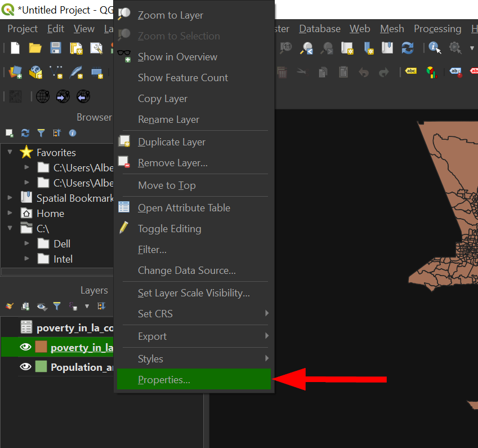The width and height of the screenshot is (478, 448).
Task: Open the New Print Layout icon
Action: pos(76,48)
